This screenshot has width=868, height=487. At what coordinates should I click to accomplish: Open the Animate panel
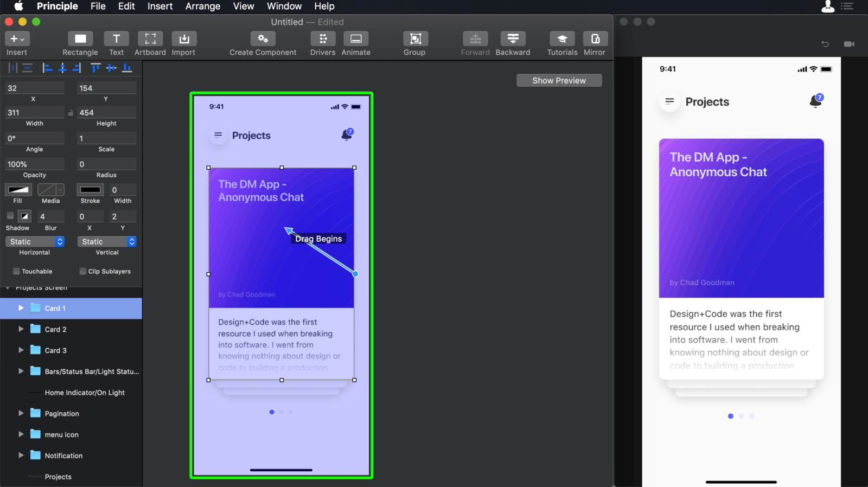pos(356,39)
